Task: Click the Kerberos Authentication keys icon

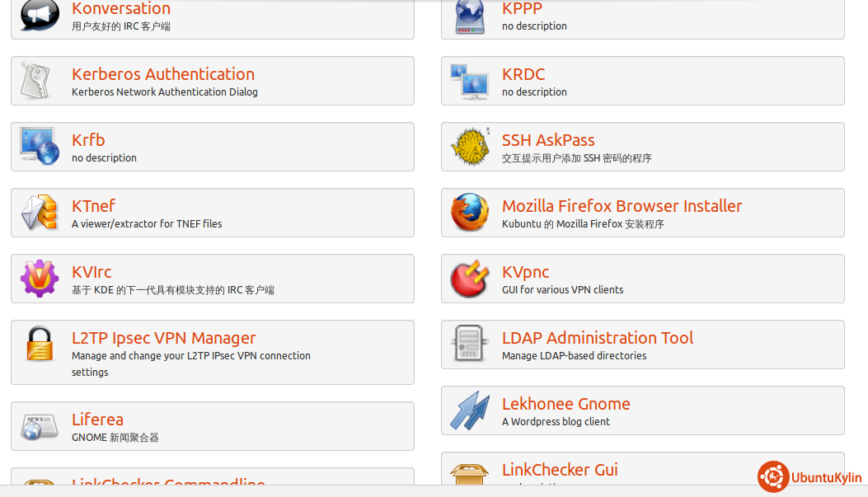Action: pos(40,81)
